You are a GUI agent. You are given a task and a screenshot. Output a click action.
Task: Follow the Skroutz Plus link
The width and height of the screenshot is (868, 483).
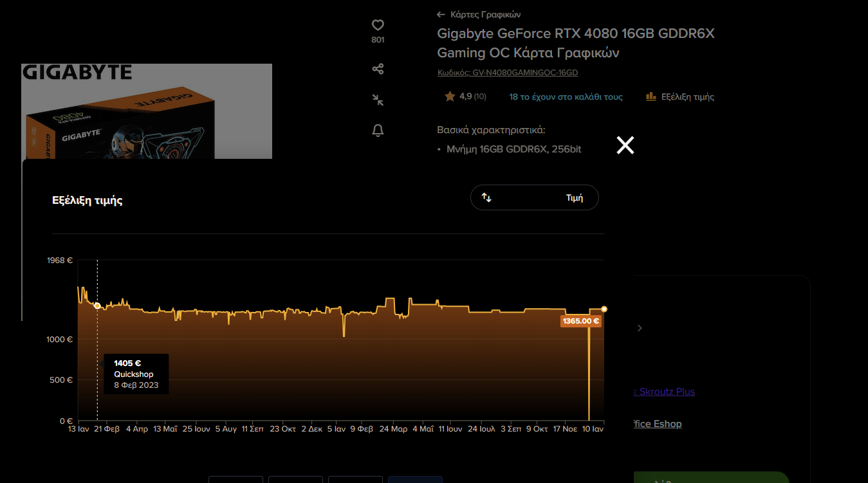coord(665,392)
